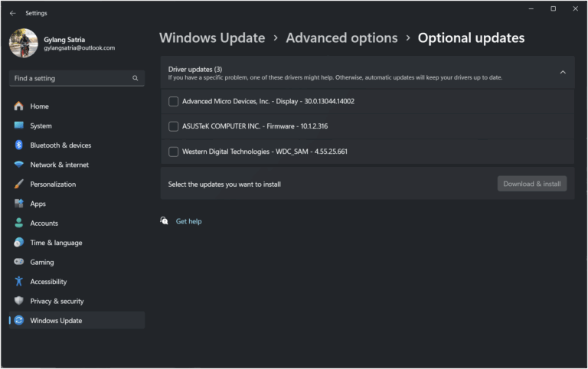This screenshot has height=369, width=588.
Task: Collapse the Driver updates section chevron
Action: click(563, 73)
